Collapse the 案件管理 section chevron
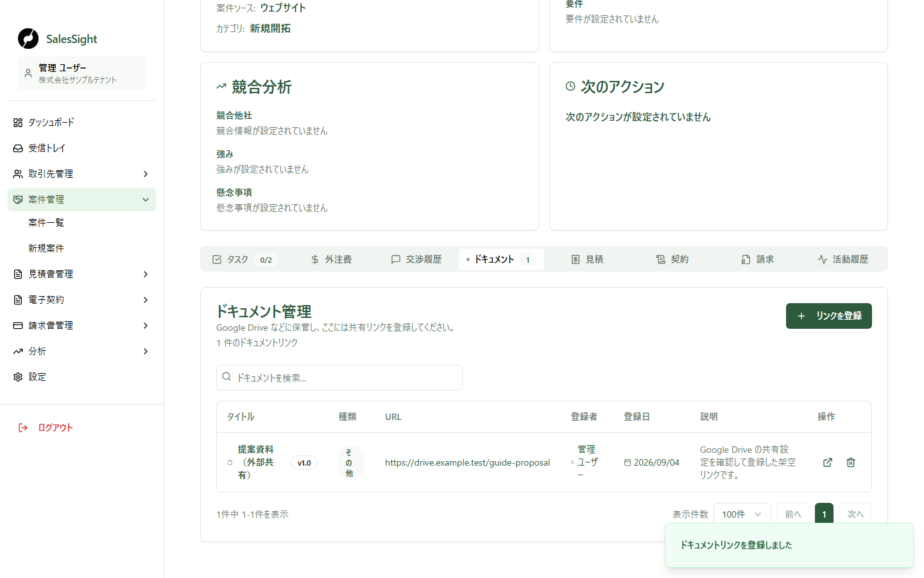Image resolution: width=924 pixels, height=578 pixels. 146,200
